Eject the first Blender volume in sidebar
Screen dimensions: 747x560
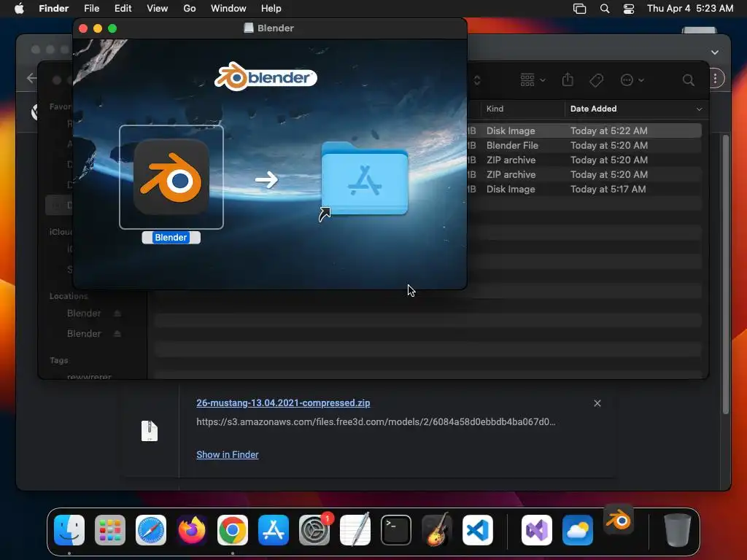tap(117, 314)
